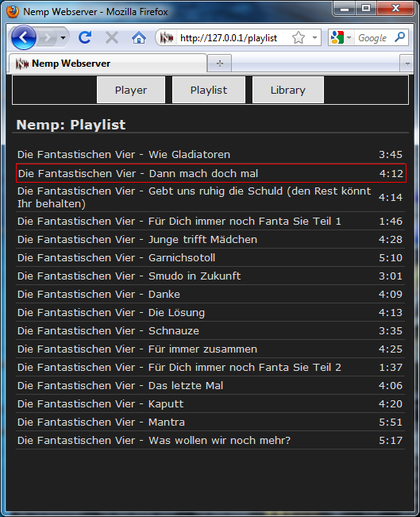Open the back/forward history dropdown arrow

(63, 37)
